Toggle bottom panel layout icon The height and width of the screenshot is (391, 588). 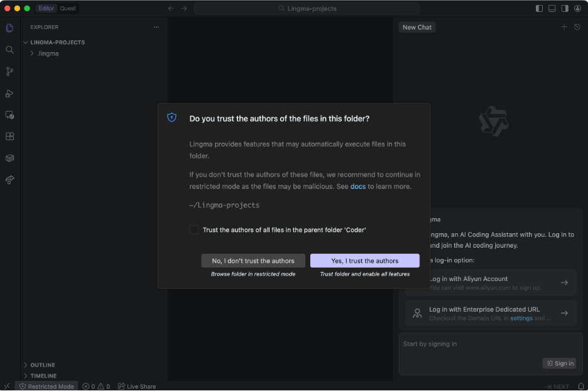[x=552, y=8]
